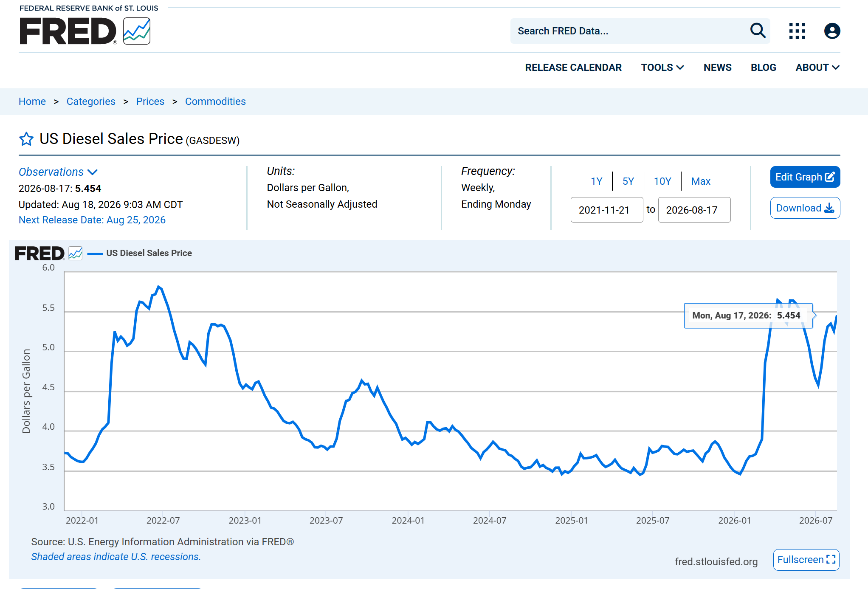Click the 5.5 y-axis label

click(x=48, y=308)
